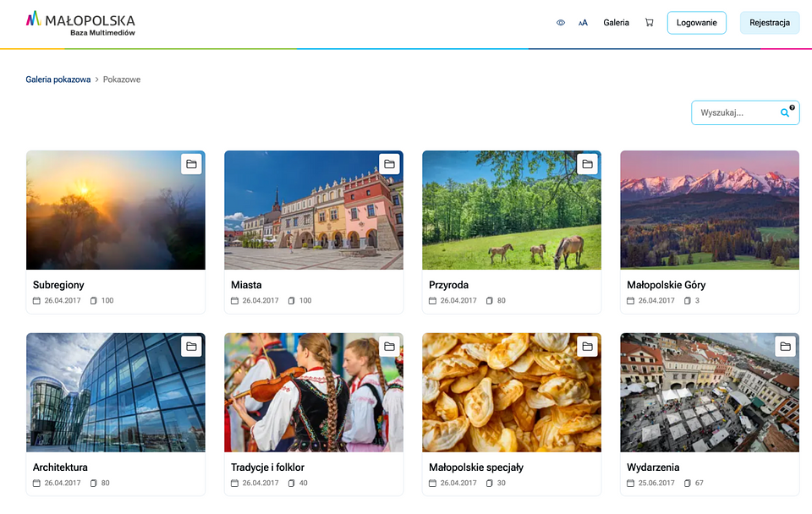Change font size with the AA icon
The width and height of the screenshot is (812, 514).
(583, 23)
